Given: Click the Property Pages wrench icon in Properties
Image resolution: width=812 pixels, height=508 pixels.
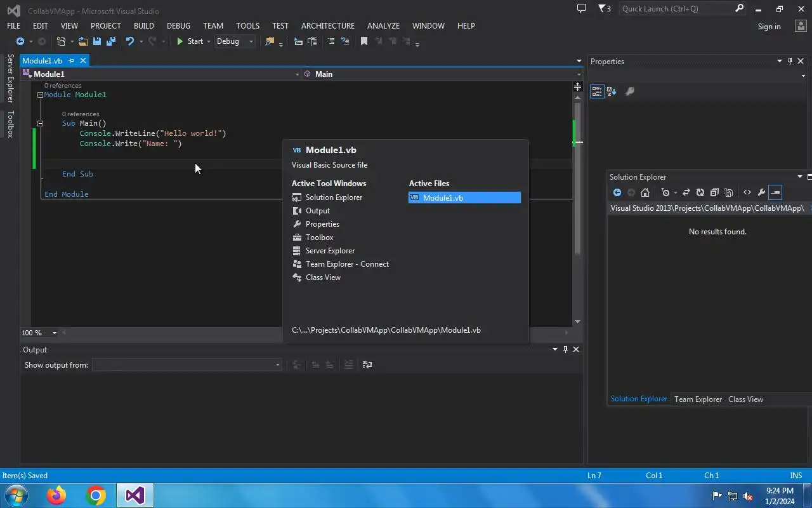Looking at the screenshot, I should pyautogui.click(x=630, y=91).
